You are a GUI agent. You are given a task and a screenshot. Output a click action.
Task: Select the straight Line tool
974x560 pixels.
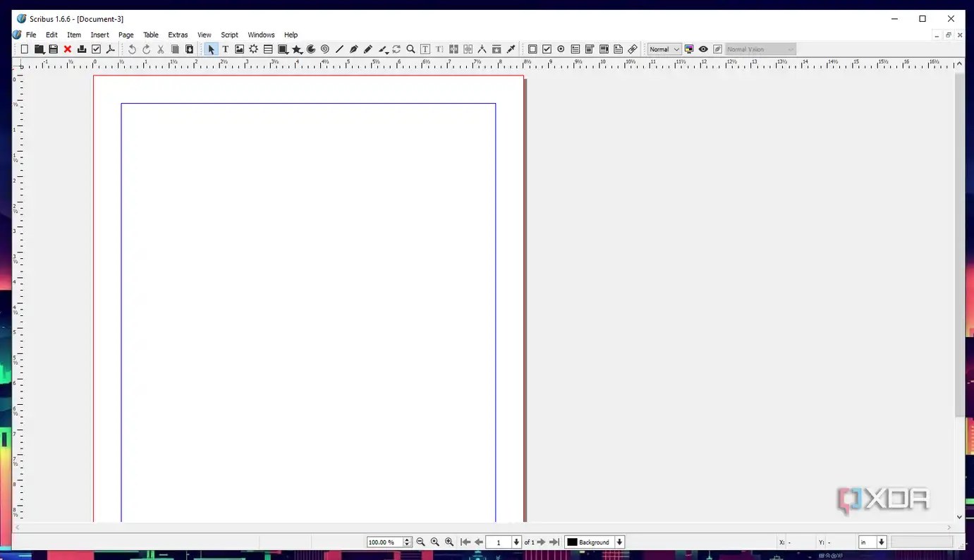tap(339, 49)
